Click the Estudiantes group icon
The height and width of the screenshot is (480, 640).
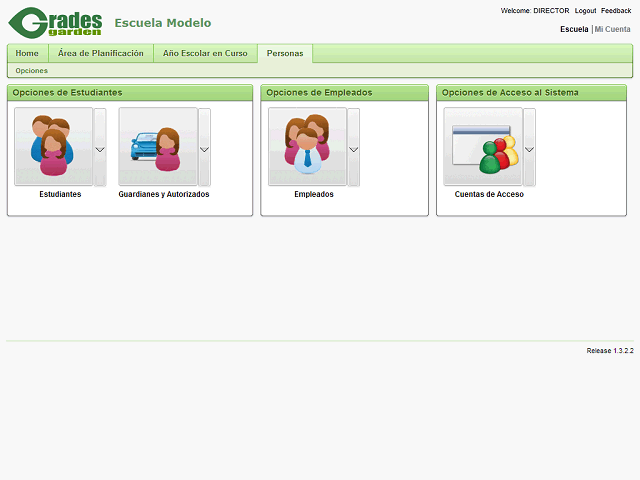click(x=53, y=147)
